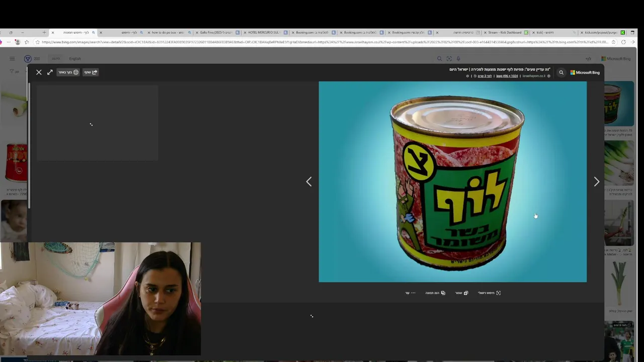The width and height of the screenshot is (644, 362).
Task: Click the 'בקר באתר' visit site button
Action: (x=68, y=72)
